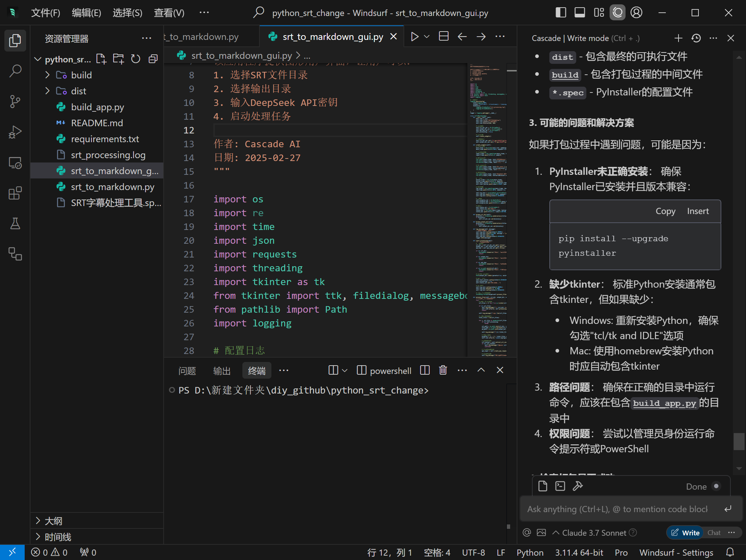Open Source Control view
The width and height of the screenshot is (746, 560).
pyautogui.click(x=15, y=101)
